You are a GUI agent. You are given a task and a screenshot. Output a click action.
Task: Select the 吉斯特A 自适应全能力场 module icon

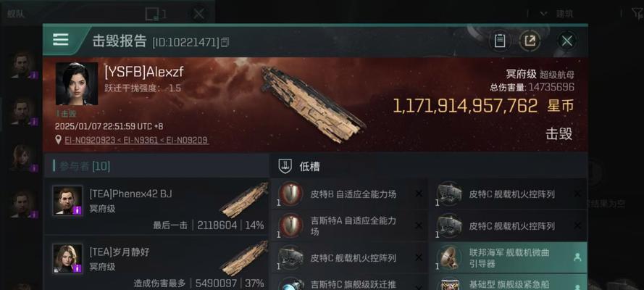(x=290, y=225)
